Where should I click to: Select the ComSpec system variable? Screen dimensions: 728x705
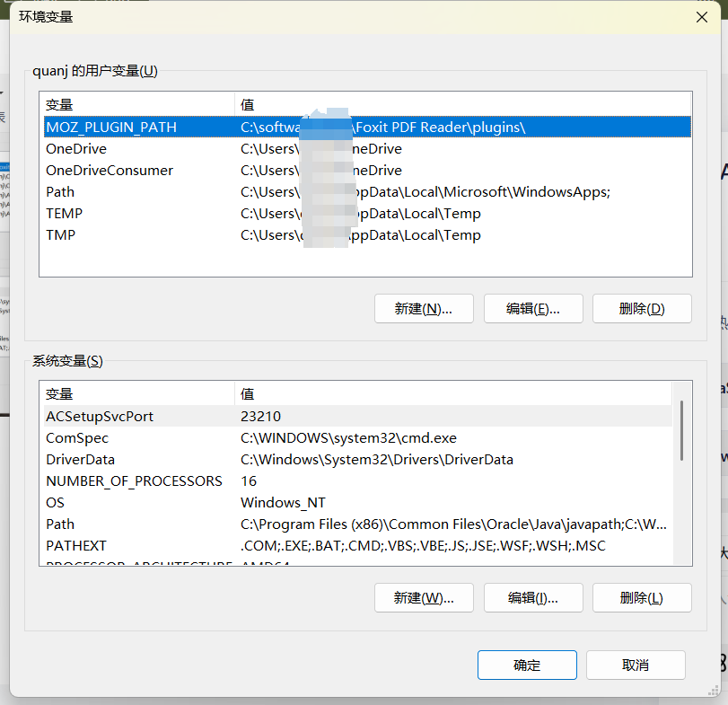click(135, 437)
